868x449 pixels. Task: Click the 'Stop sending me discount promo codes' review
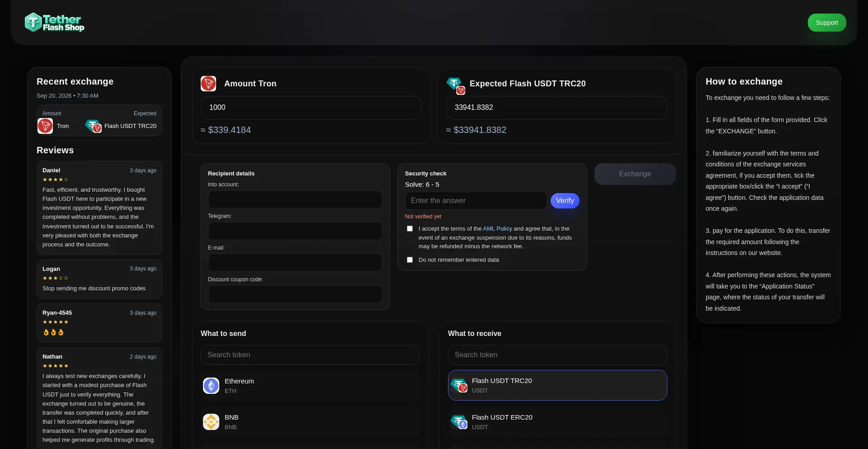94,288
